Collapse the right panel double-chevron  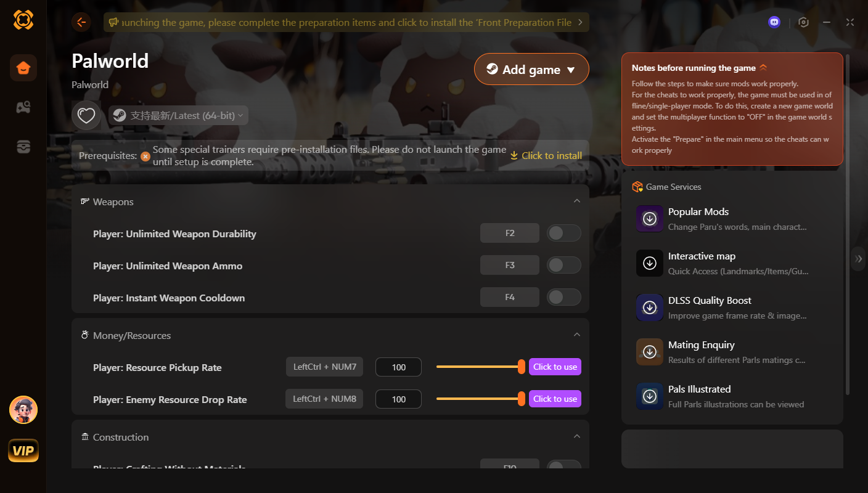859,259
